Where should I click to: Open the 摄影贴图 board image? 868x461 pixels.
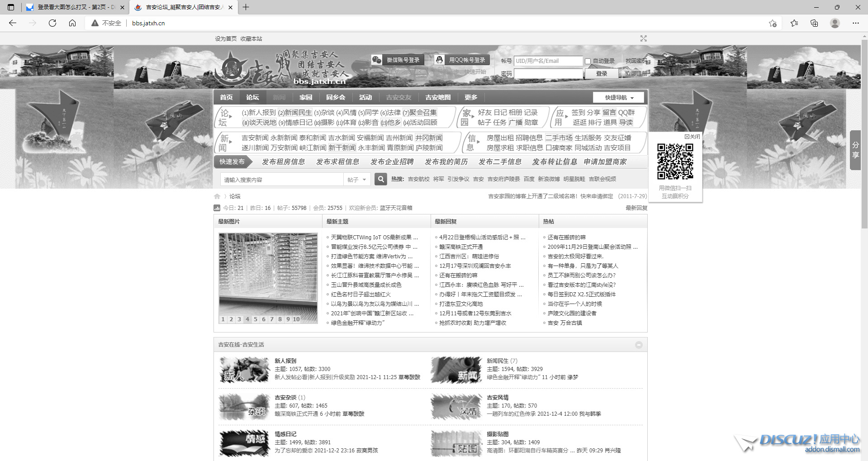(456, 443)
